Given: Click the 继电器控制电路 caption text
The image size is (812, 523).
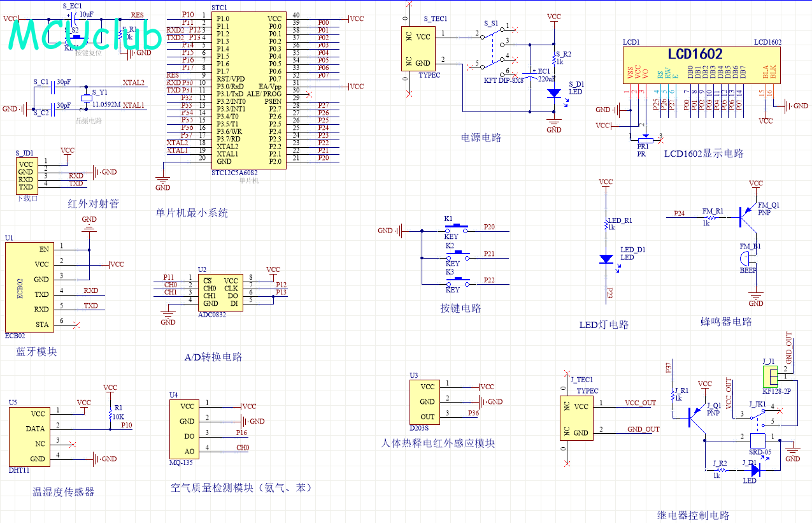Looking at the screenshot, I should 694,515.
